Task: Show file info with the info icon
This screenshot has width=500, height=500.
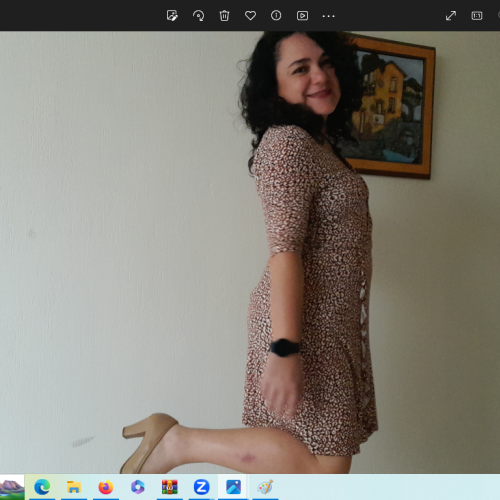Action: [x=276, y=15]
